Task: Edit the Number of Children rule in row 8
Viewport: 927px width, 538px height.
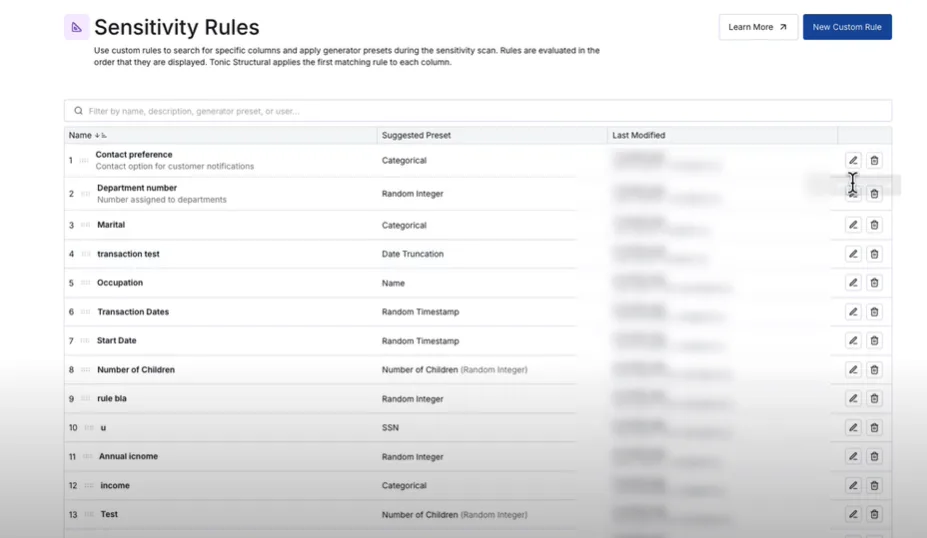Action: 853,370
